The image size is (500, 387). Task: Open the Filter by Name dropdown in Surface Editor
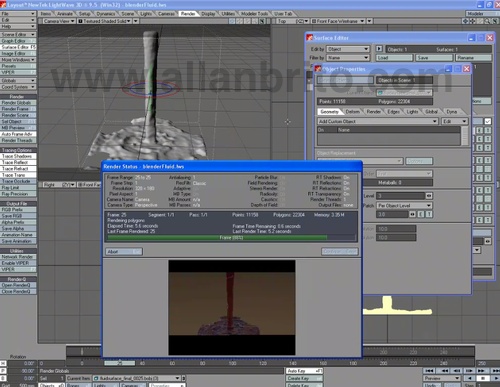point(348,58)
